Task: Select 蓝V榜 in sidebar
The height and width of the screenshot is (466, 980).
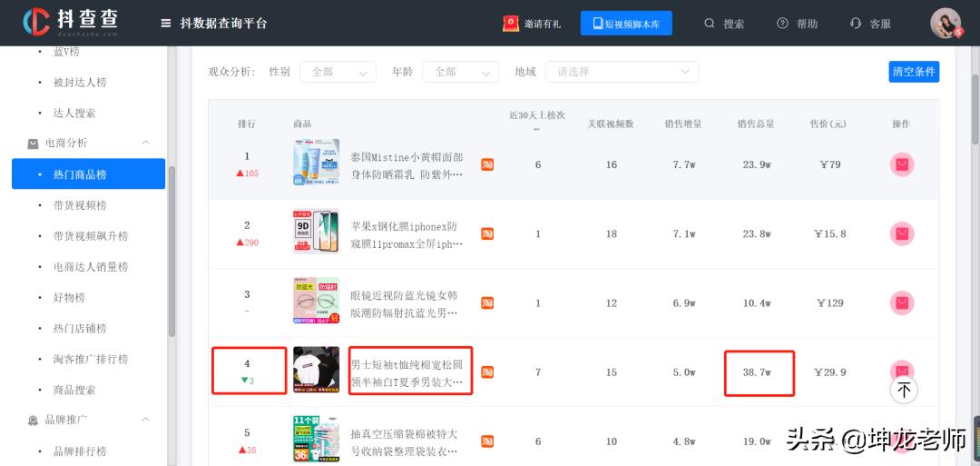Action: [x=67, y=51]
